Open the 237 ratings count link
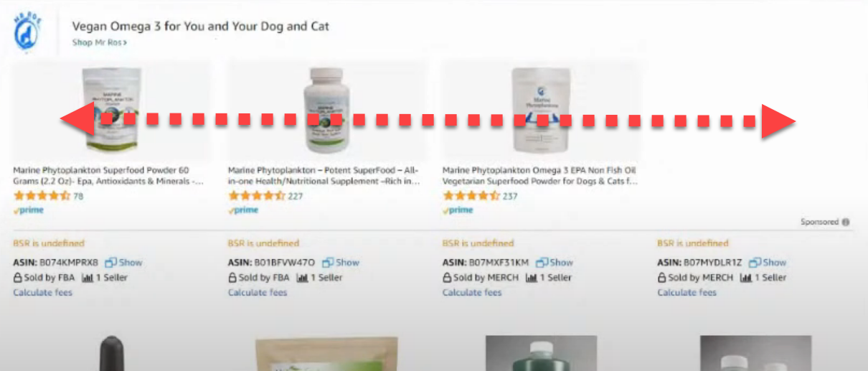Screen dimensions: 868x371 tap(510, 196)
